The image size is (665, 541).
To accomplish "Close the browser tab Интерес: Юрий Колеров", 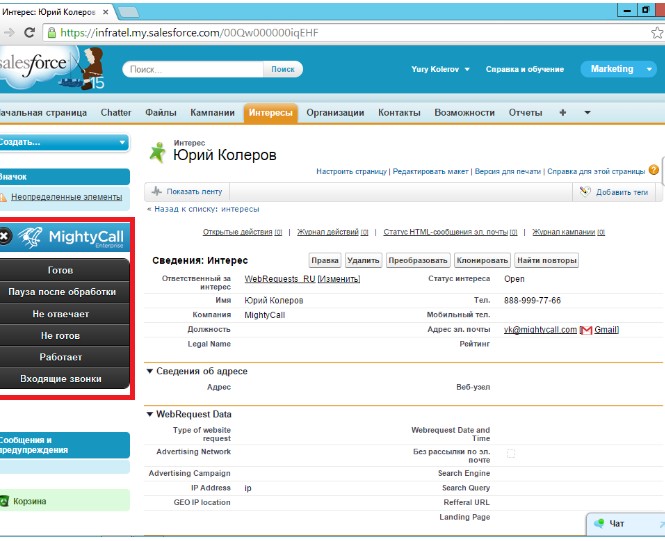I will (x=106, y=12).
